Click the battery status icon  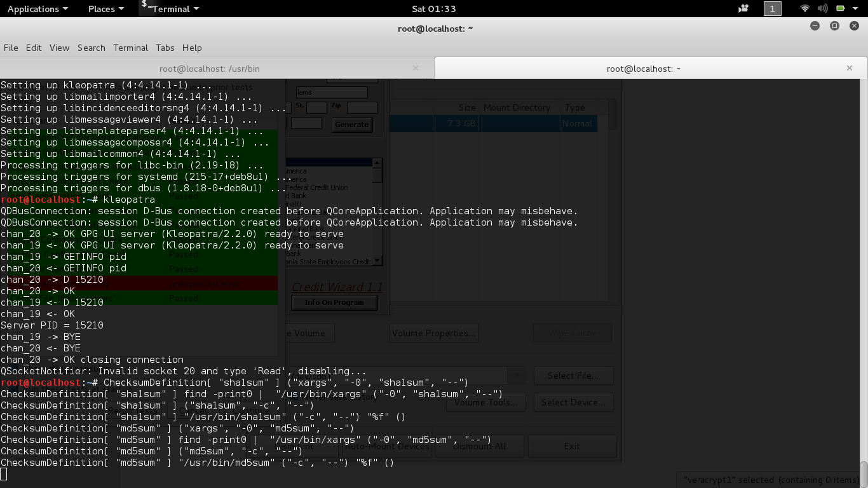coord(840,8)
